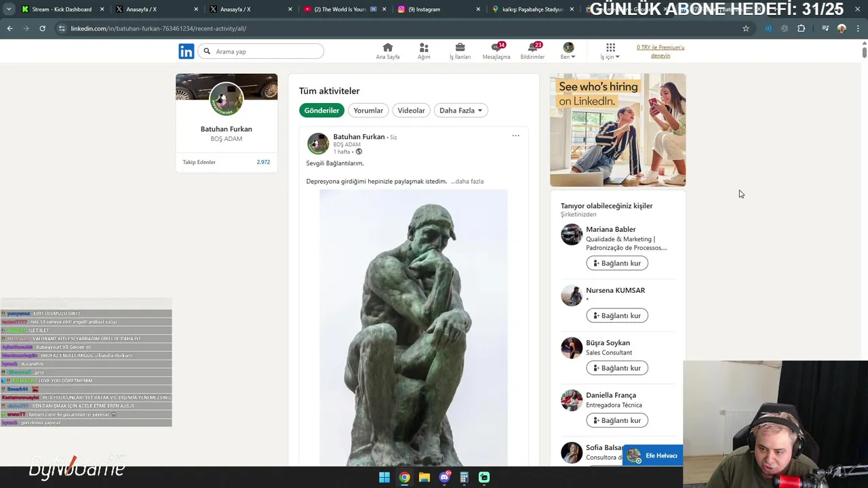Click Batuhan Furkan name in sidebar card
Image resolution: width=868 pixels, height=488 pixels.
pos(226,129)
